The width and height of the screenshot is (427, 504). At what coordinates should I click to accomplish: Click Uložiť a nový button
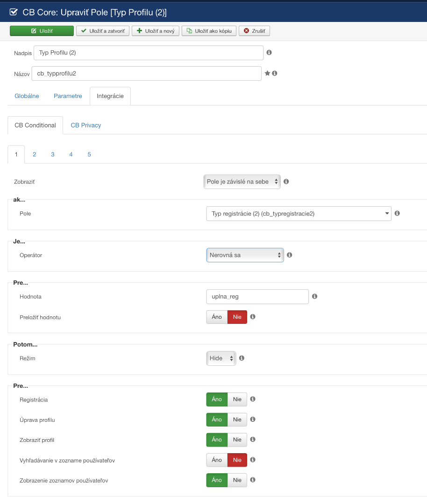click(x=156, y=31)
